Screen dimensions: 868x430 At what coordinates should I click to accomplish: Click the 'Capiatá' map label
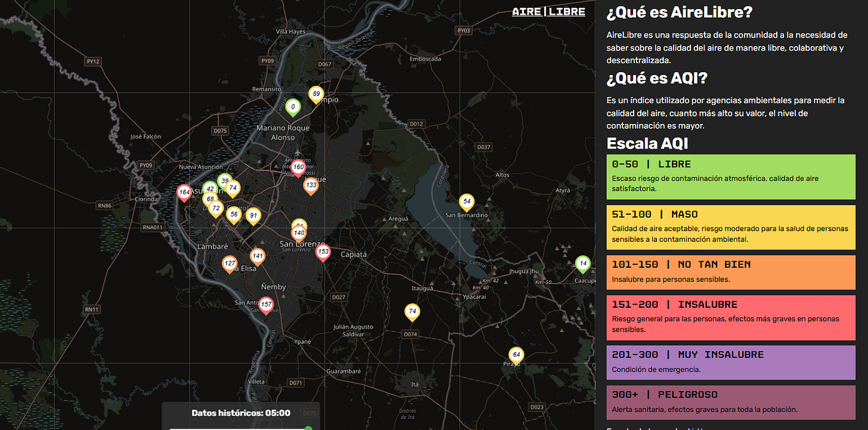[x=354, y=254]
